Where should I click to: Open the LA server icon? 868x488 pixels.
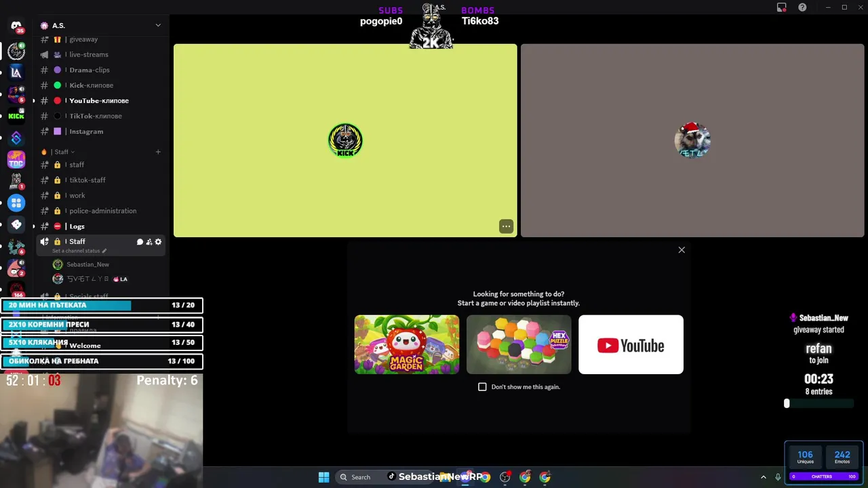pyautogui.click(x=16, y=73)
